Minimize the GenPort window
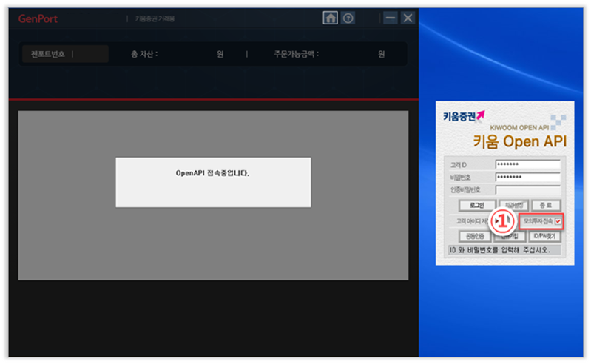This screenshot has width=591, height=364. coord(390,18)
